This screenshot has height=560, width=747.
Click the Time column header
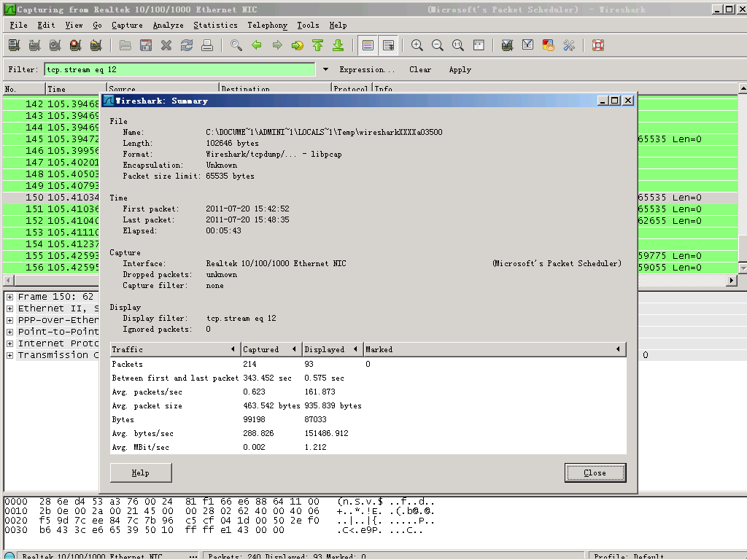(x=76, y=89)
